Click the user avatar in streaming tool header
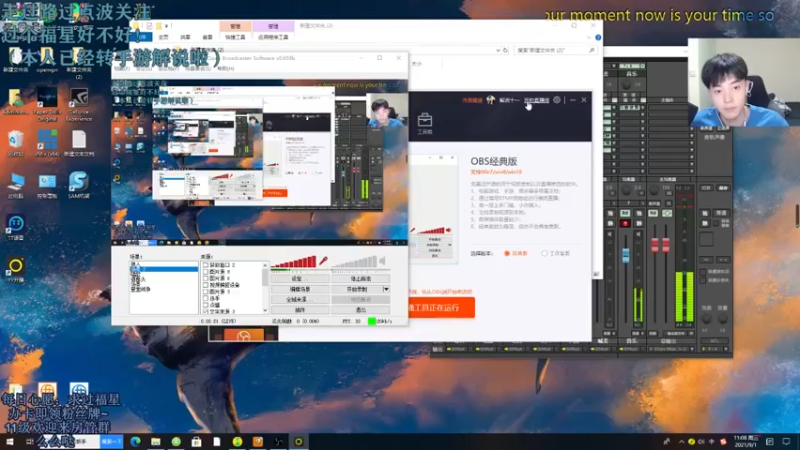Screen dimensions: 800x450 [x=490, y=100]
